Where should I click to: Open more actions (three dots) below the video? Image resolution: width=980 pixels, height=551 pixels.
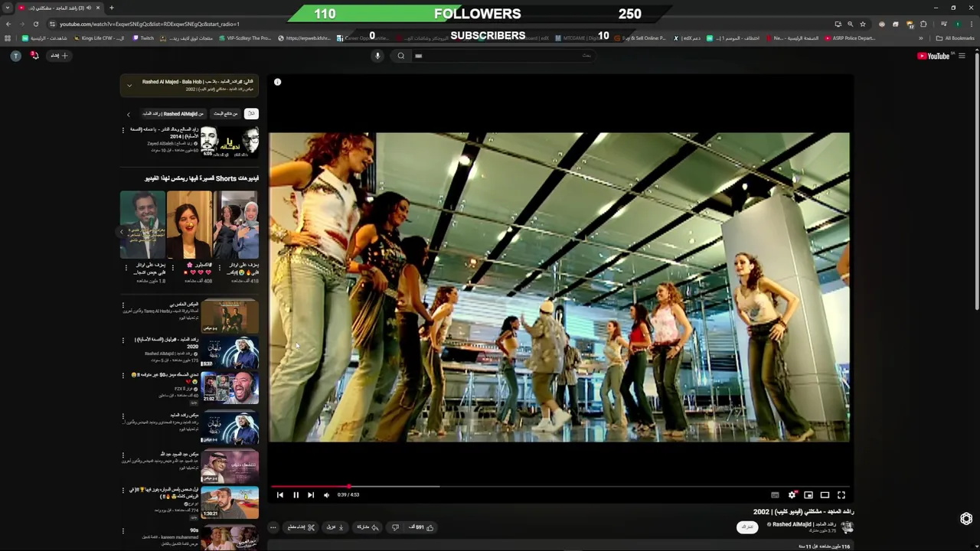(273, 527)
